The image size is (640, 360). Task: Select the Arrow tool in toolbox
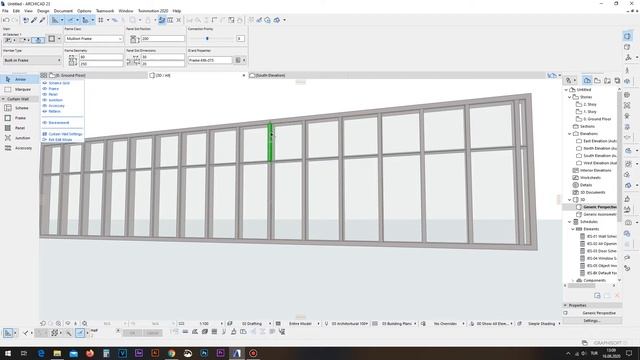tap(19, 79)
